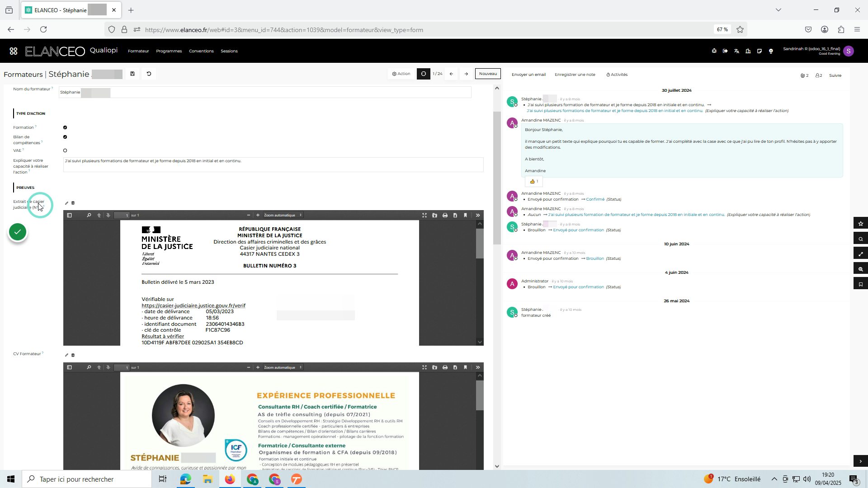Toggle sidebar in casier judiciaire PDF viewer

[x=69, y=216]
